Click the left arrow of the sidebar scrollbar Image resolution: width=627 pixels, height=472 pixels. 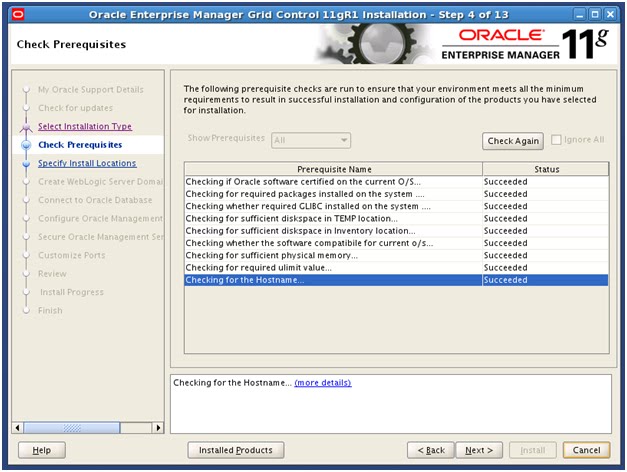point(17,428)
